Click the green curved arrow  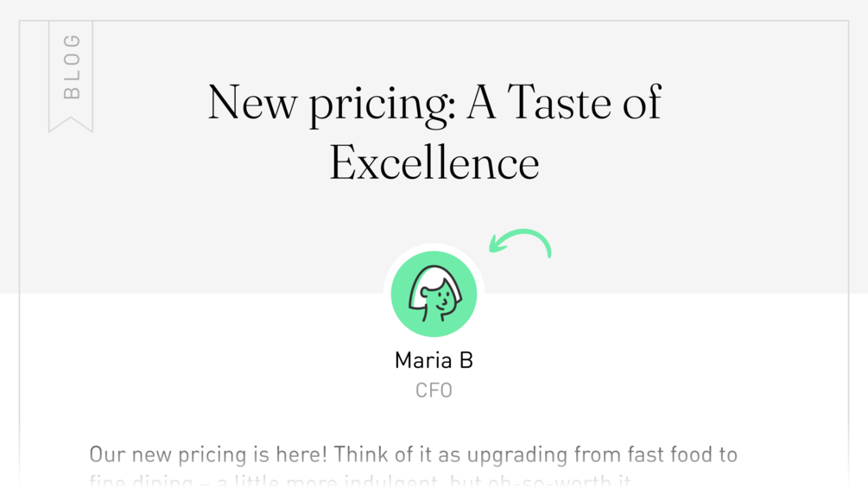pos(521,241)
